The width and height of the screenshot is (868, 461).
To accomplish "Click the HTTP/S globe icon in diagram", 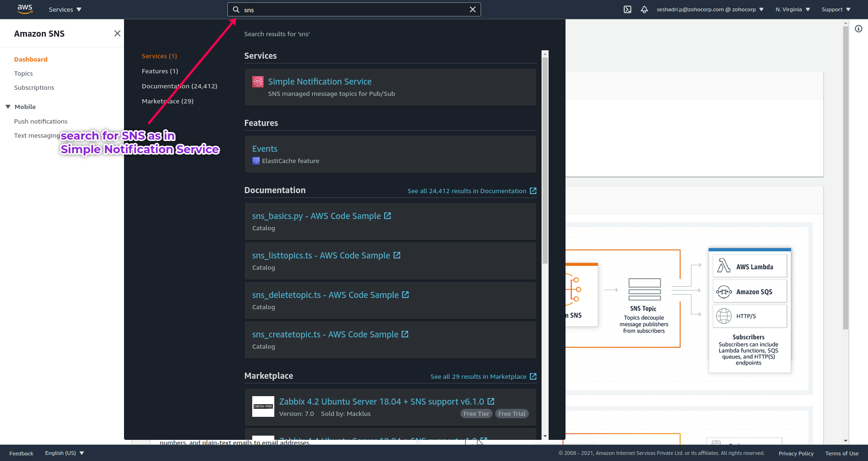I will [x=724, y=316].
